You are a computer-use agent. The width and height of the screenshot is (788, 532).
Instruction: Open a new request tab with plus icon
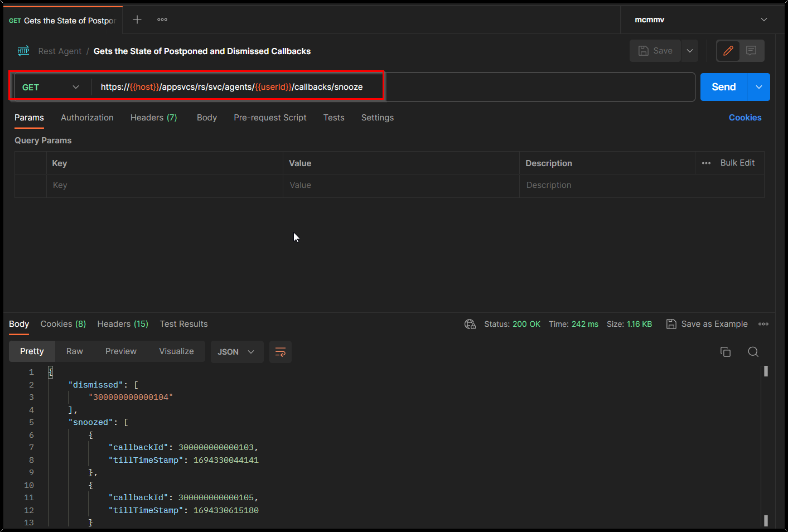[x=137, y=20]
